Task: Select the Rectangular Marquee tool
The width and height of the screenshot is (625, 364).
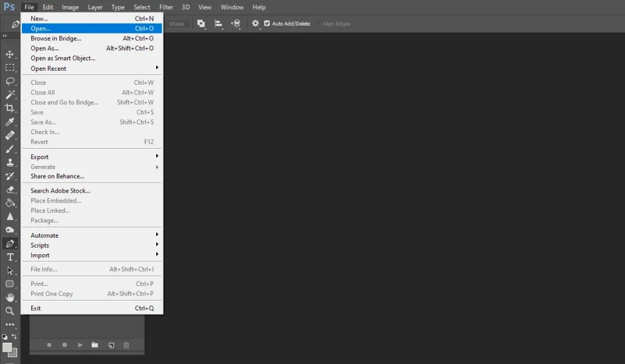Action: (10, 68)
